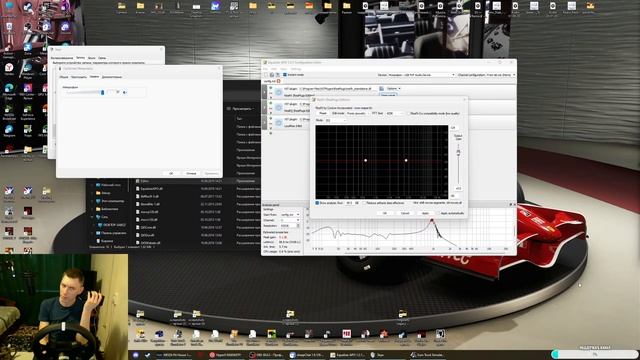Click the analysis floor value field

(349, 203)
